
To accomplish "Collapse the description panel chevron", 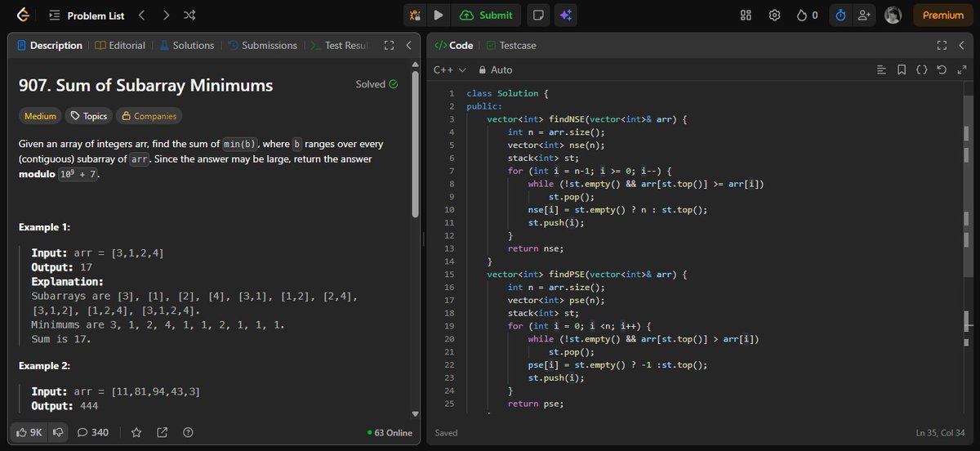I will [408, 46].
